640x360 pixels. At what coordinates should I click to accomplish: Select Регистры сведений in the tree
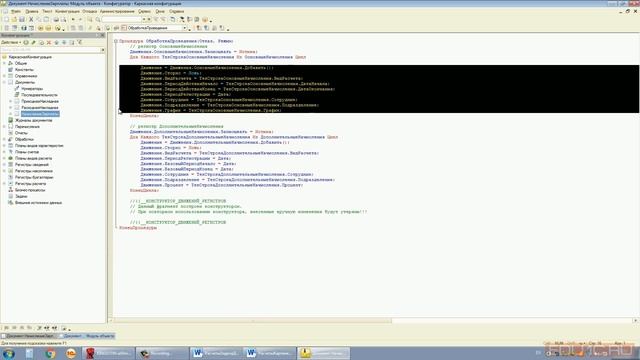coord(32,164)
